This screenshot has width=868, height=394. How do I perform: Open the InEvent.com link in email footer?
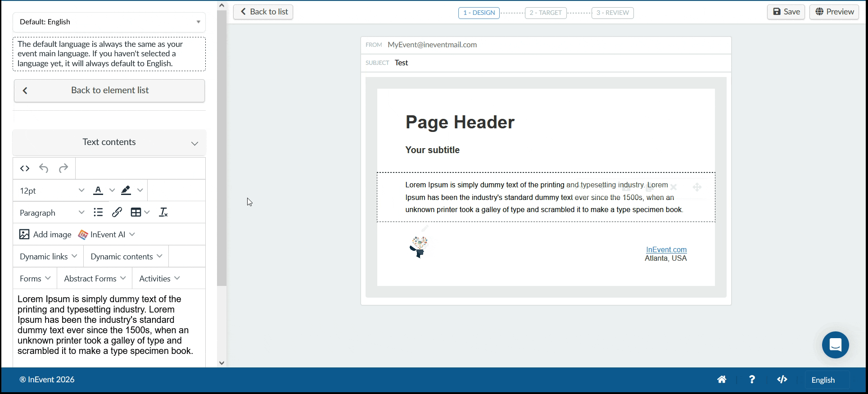pos(666,249)
